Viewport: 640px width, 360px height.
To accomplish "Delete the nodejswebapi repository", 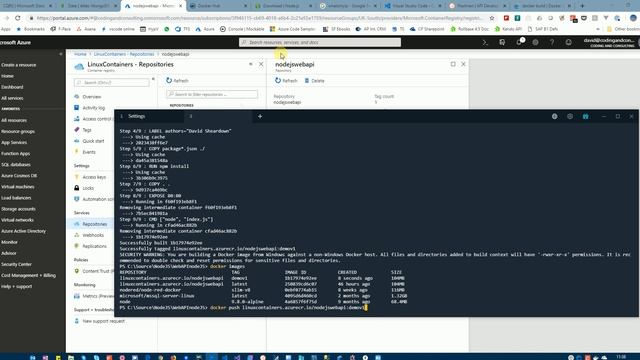I will (x=314, y=81).
